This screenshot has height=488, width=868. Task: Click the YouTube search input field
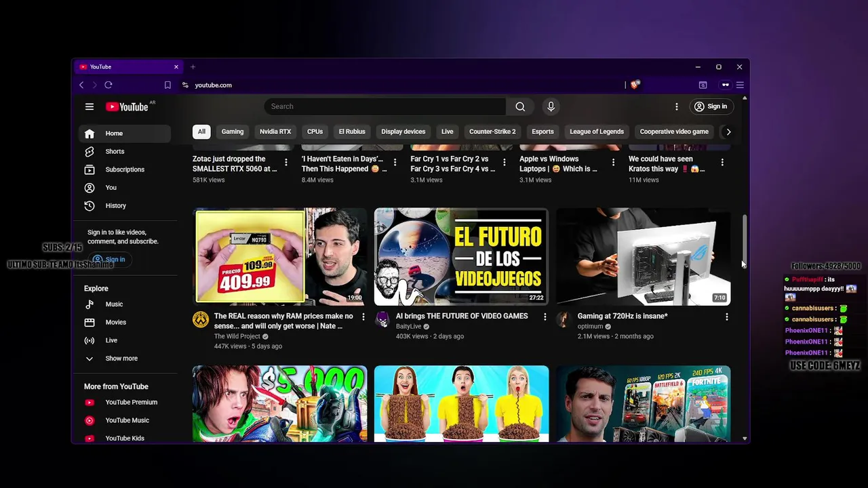[x=385, y=106]
